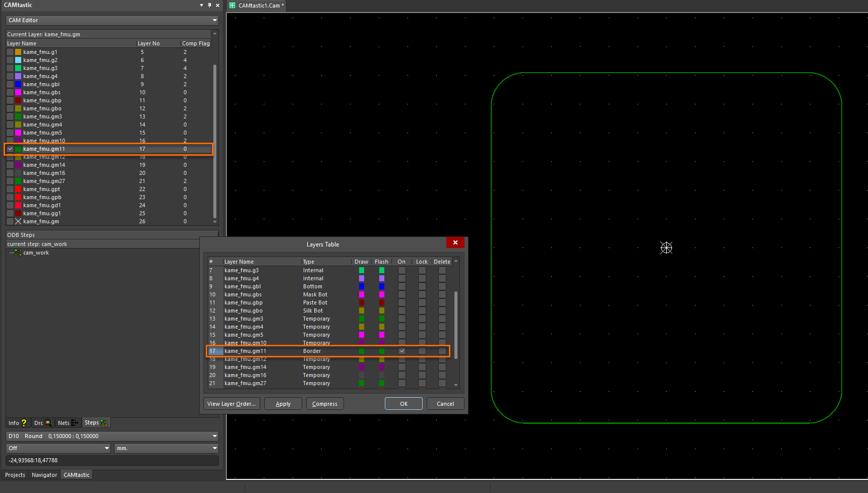
Task: Confirm Layers Table with OK
Action: (404, 404)
